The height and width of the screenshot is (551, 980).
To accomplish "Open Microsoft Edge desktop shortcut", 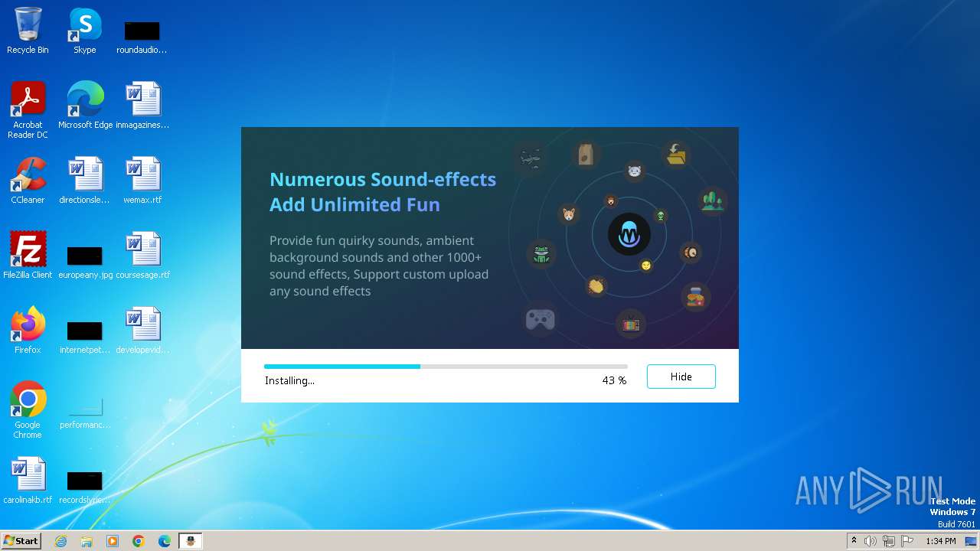I will tap(85, 106).
